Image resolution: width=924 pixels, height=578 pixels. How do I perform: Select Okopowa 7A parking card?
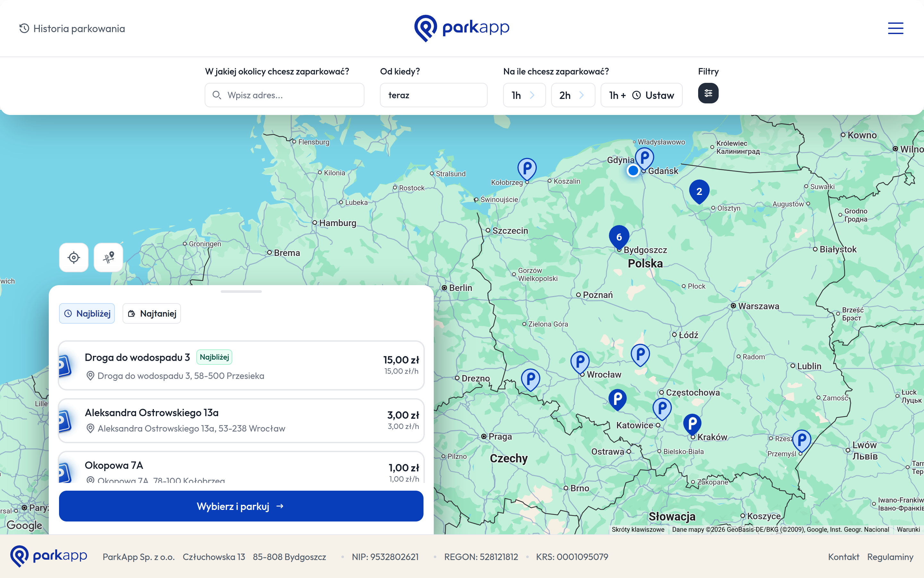(241, 468)
